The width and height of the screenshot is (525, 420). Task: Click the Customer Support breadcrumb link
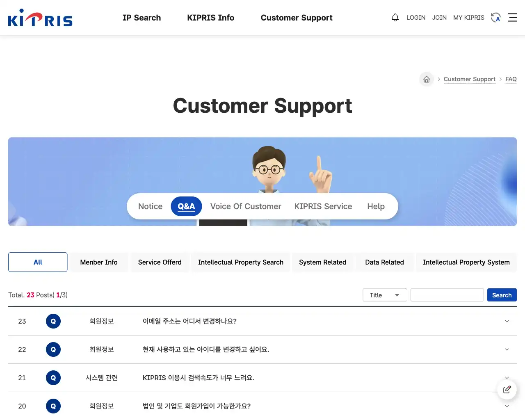(x=470, y=79)
